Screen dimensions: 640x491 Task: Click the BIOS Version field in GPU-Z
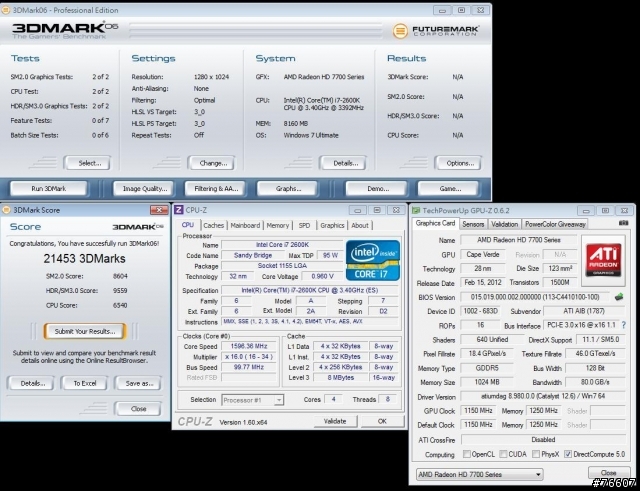(x=535, y=297)
